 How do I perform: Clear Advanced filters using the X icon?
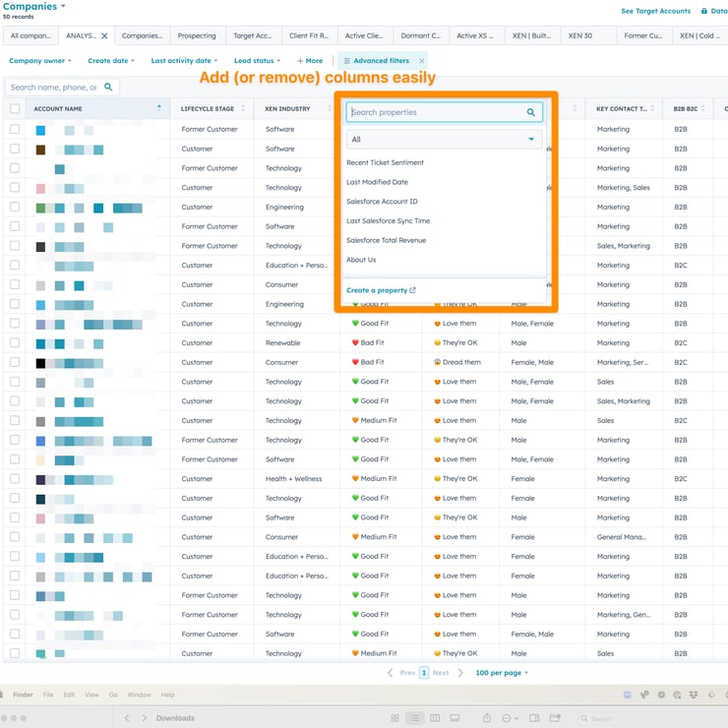click(x=421, y=61)
